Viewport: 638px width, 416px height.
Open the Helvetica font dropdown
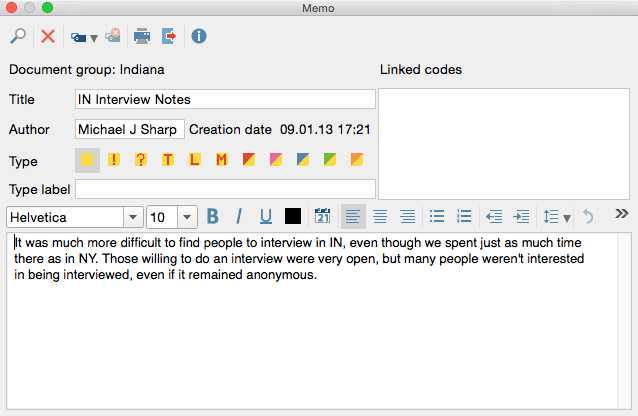point(133,217)
